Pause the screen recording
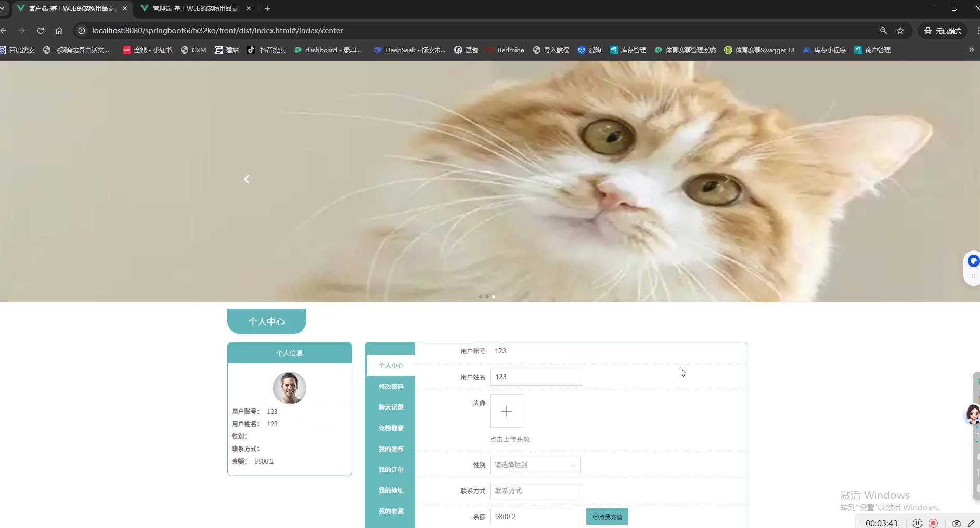980x528 pixels. 918,523
